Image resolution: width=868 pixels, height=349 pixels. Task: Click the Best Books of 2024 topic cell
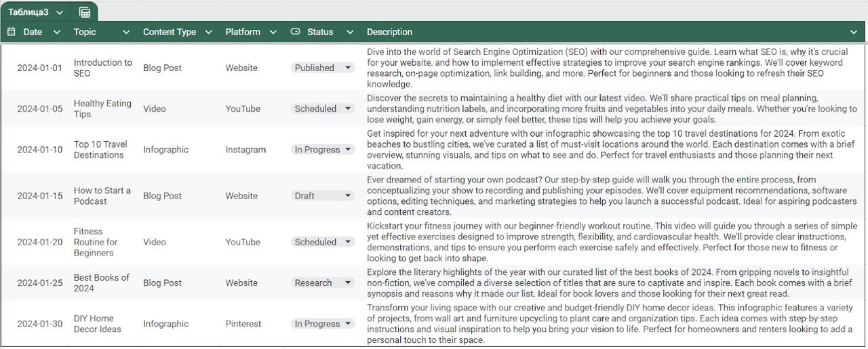coord(101,283)
